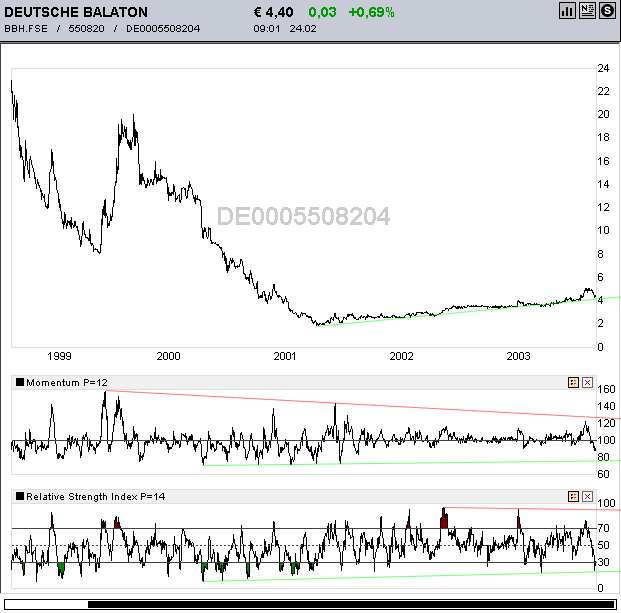Click the 30 RSI axis label

coord(603,562)
